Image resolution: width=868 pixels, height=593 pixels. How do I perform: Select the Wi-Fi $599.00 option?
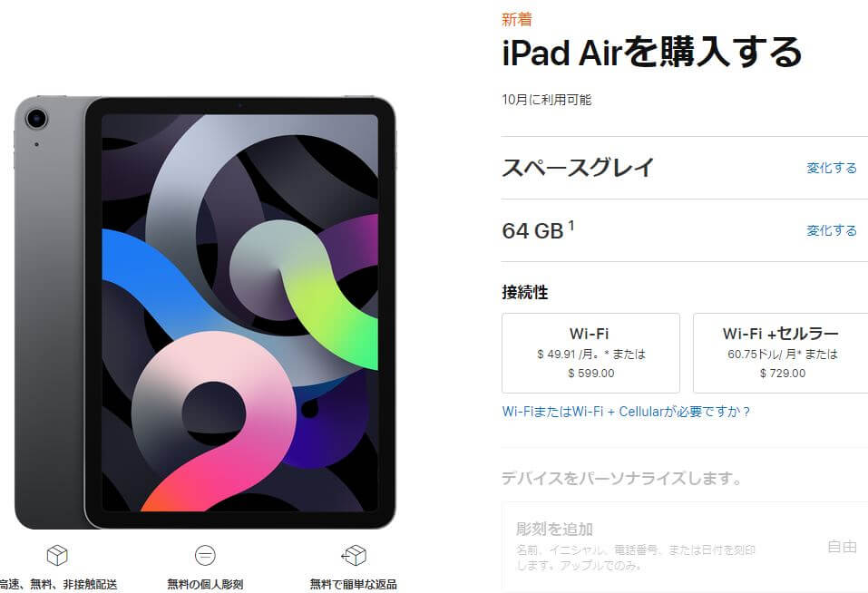click(590, 353)
